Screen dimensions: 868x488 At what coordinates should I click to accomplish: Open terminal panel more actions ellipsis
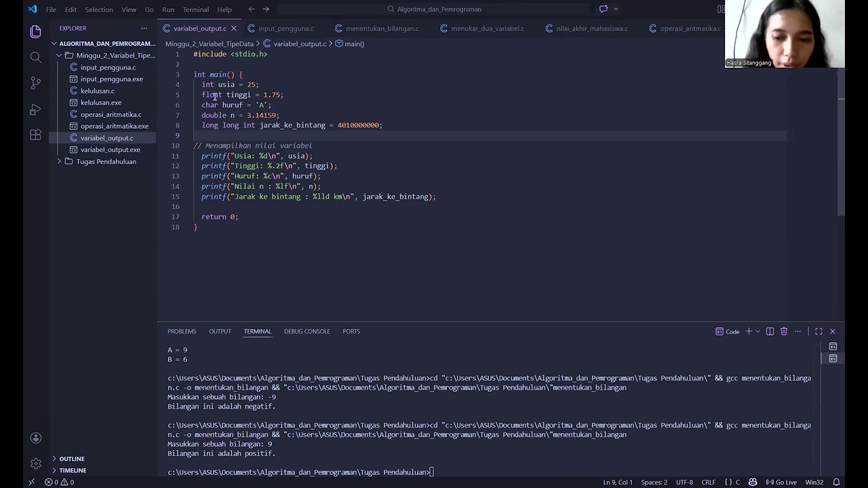click(798, 331)
